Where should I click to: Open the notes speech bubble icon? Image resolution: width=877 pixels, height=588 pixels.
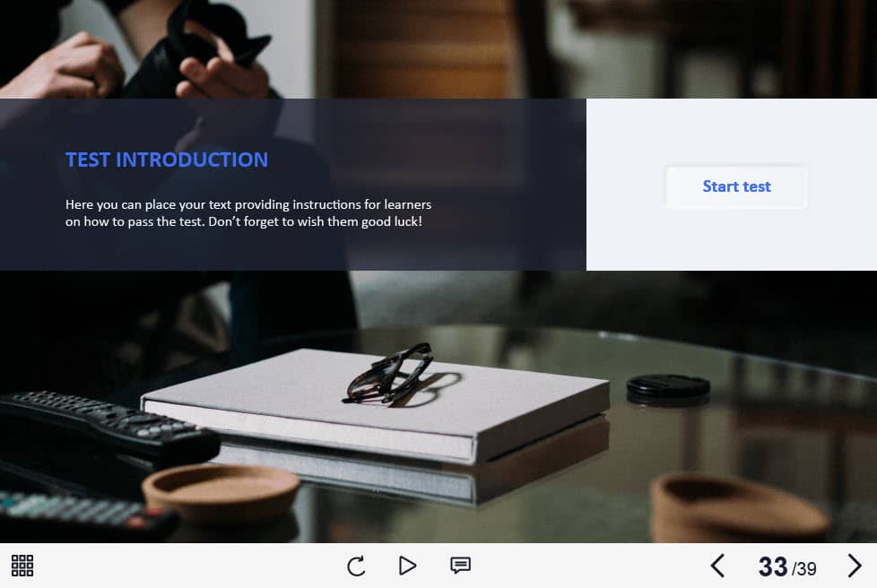(x=460, y=566)
